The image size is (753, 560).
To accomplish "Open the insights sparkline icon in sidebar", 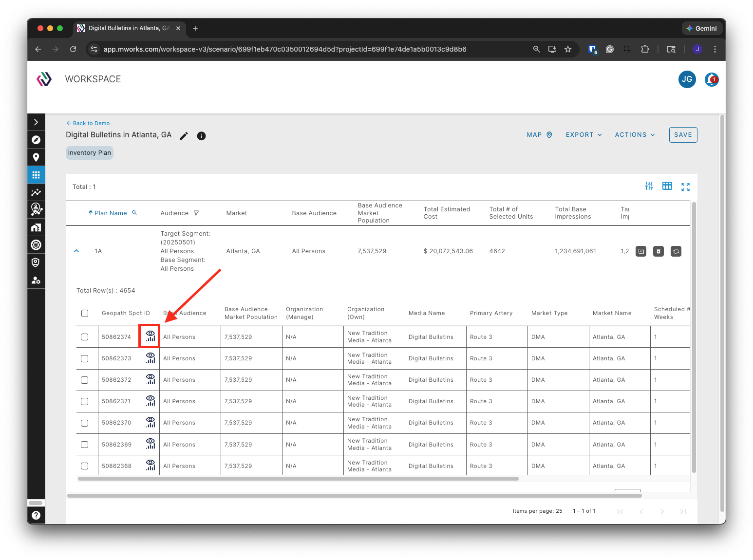I will [36, 192].
